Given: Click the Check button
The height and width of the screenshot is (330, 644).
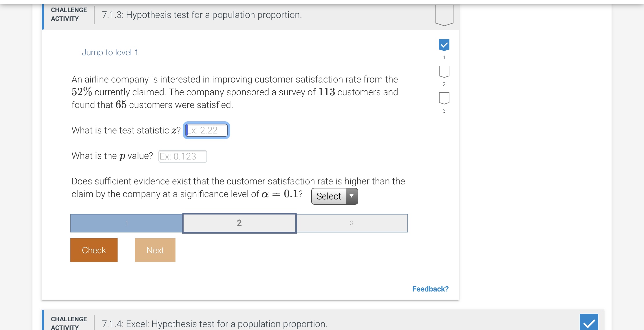Looking at the screenshot, I should [94, 250].
